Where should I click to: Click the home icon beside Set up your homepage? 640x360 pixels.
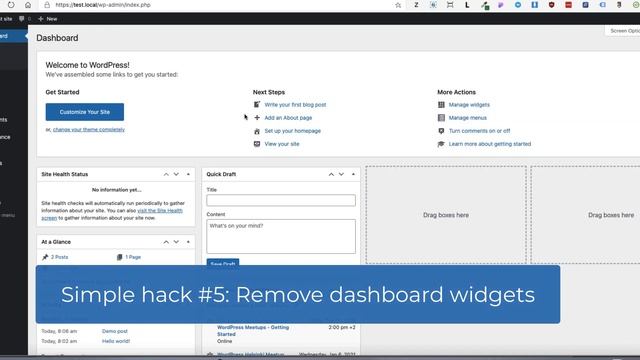(257, 131)
